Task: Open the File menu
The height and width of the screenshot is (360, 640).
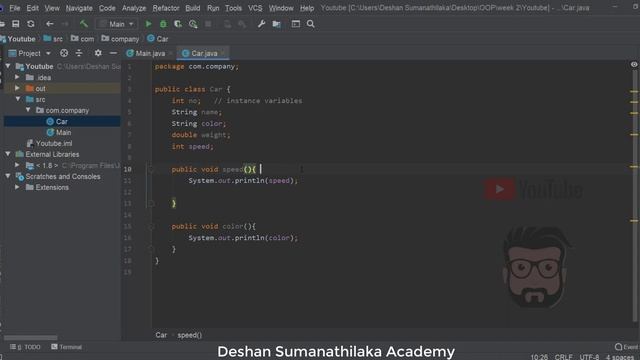Action: pos(15,8)
